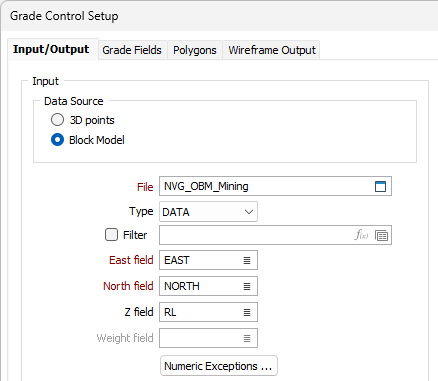Open the Filter list selection icon
438x381 pixels.
(381, 236)
